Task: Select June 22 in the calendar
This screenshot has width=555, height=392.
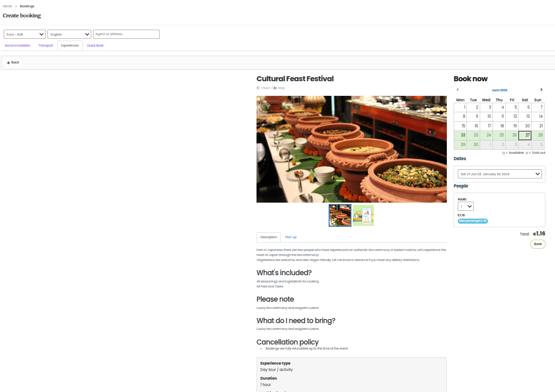Action: point(460,135)
